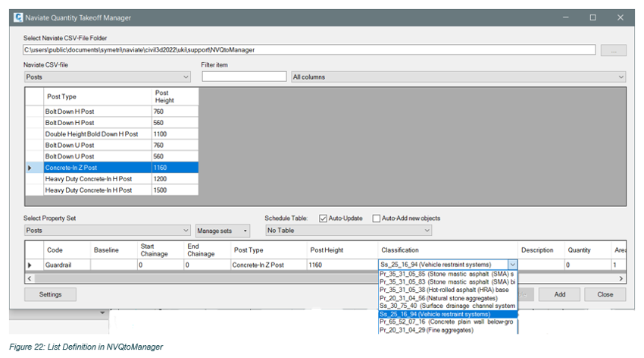644x358 pixels.
Task: Click the upper grid's Post Height column header
Action: point(175,96)
